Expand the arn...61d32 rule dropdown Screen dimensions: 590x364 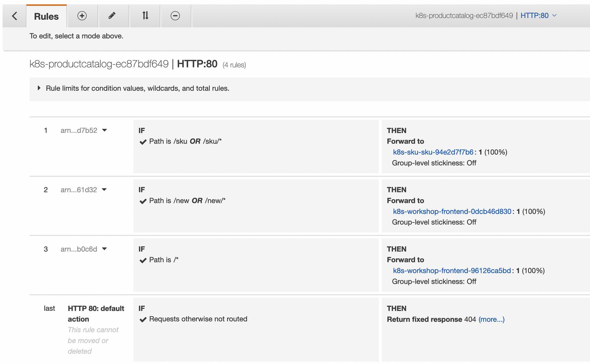104,190
